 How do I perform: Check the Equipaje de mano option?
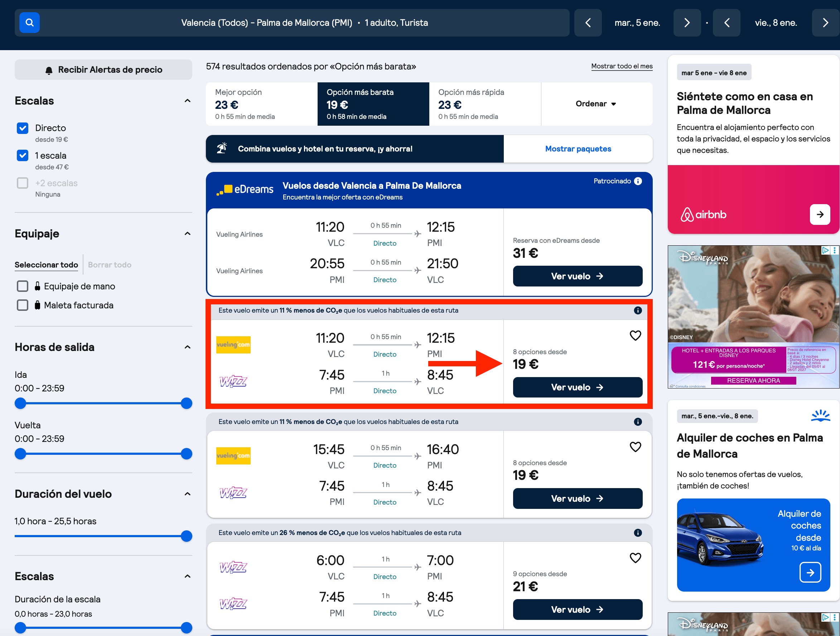click(23, 286)
